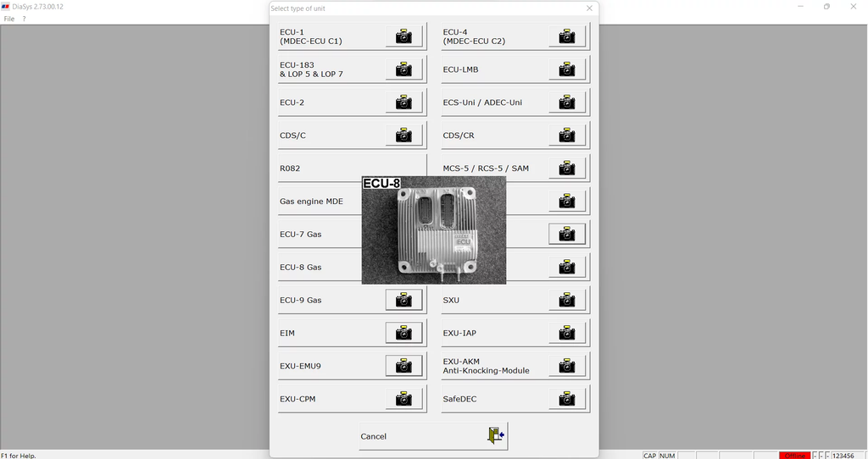Show photo of ECU-4 (MDEC-ECU C2)
868x459 pixels.
[x=566, y=36]
